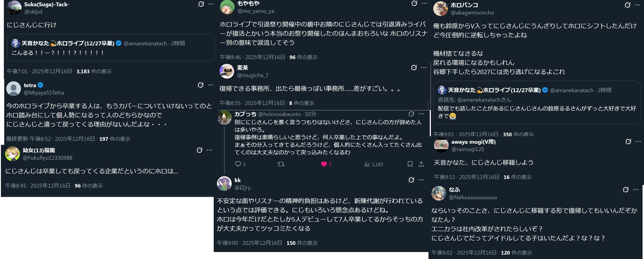
Task: Click 幼女(13)福龍's profile avatar
Action: 12,154
